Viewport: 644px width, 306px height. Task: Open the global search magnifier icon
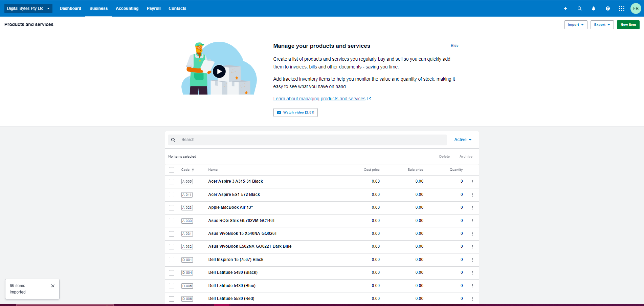(x=579, y=8)
